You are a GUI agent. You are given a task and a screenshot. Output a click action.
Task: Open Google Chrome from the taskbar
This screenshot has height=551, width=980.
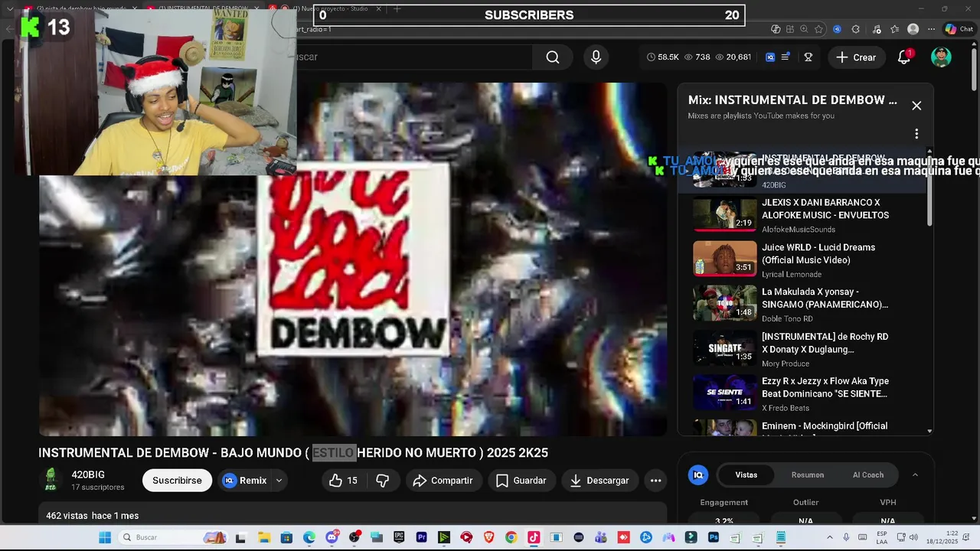coord(511,537)
